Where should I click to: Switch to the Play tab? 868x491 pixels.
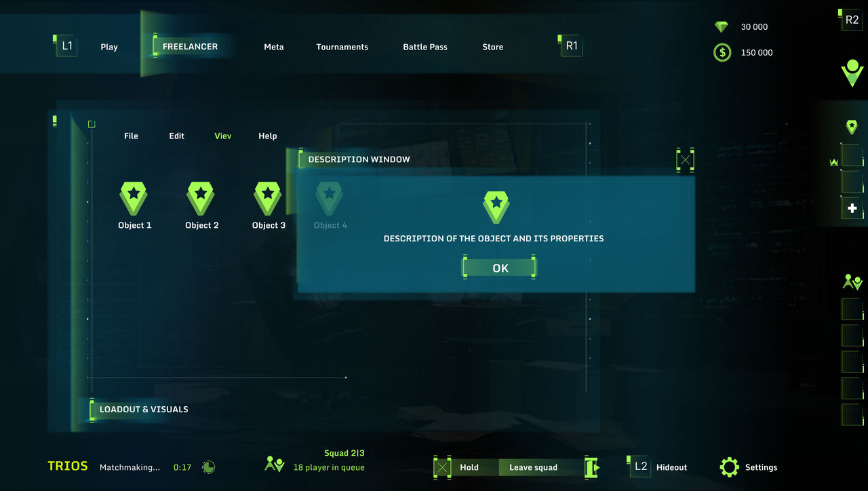click(x=109, y=47)
